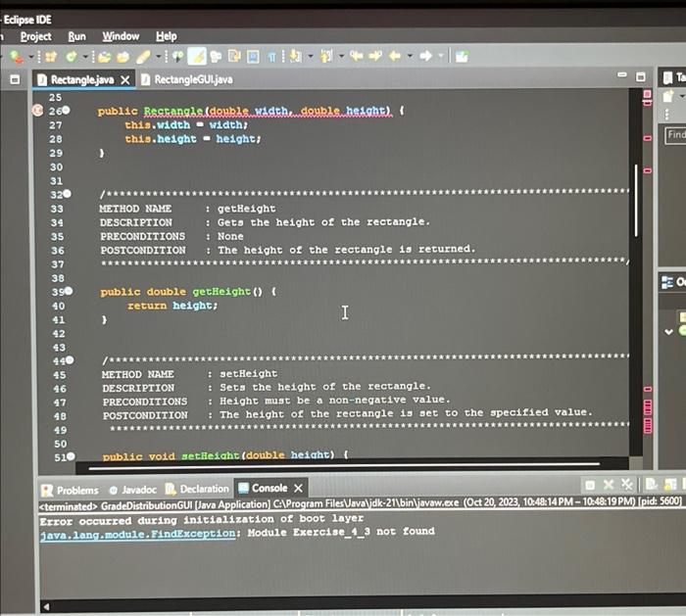
Task: Click the Task List view icon
Action: [x=668, y=78]
